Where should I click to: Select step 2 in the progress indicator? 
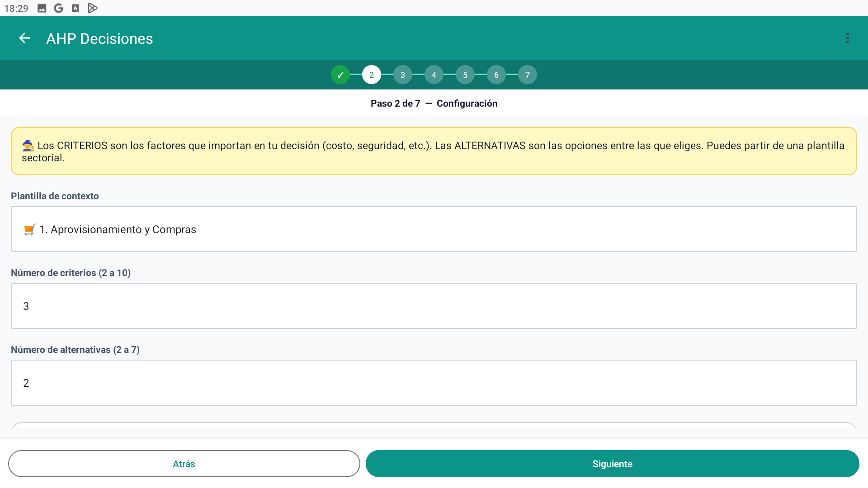372,75
